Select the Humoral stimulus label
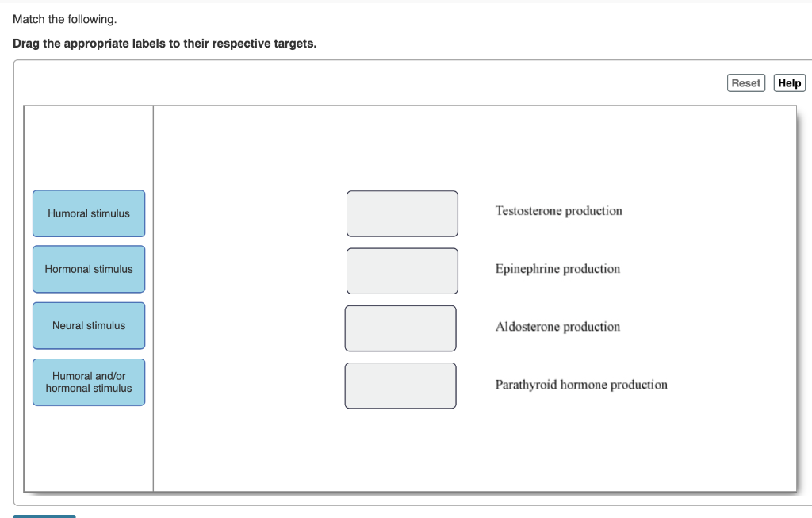 click(88, 213)
